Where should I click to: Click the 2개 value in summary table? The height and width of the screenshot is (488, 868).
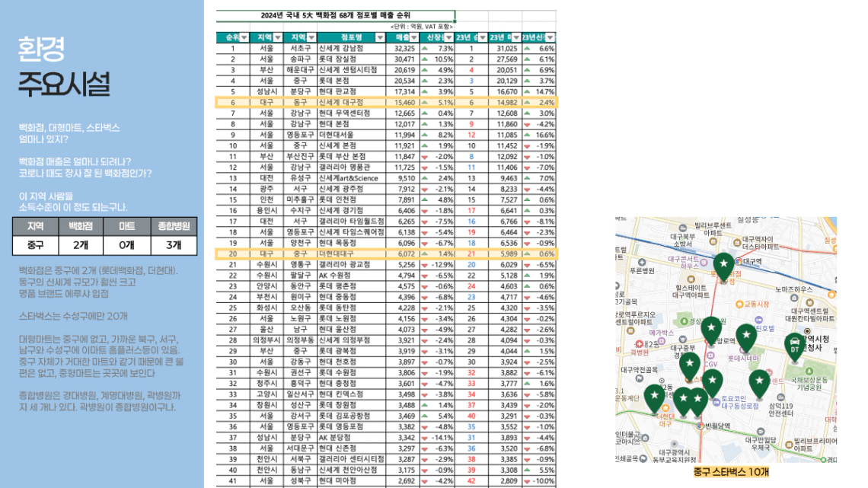coord(81,245)
